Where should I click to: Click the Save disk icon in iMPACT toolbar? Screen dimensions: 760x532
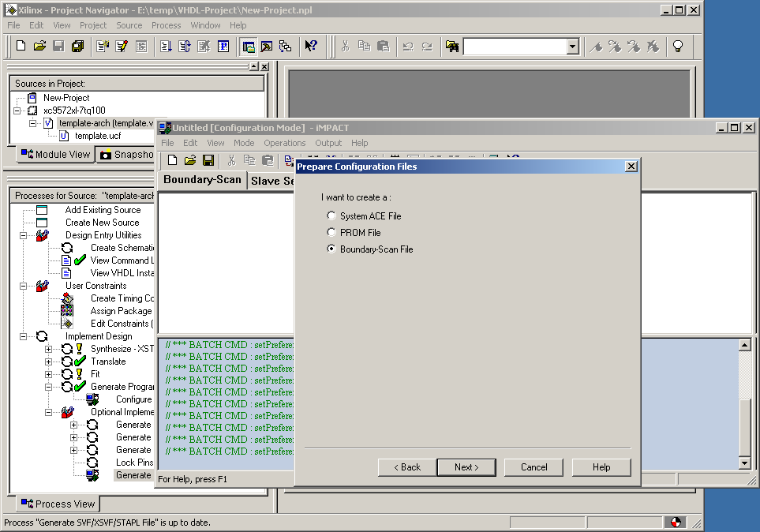pos(208,160)
